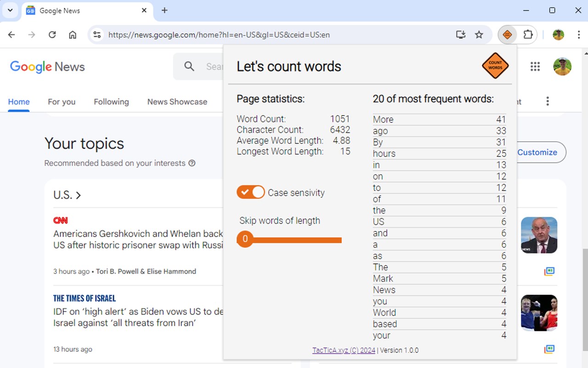Open the more sections three-dot menu

548,102
